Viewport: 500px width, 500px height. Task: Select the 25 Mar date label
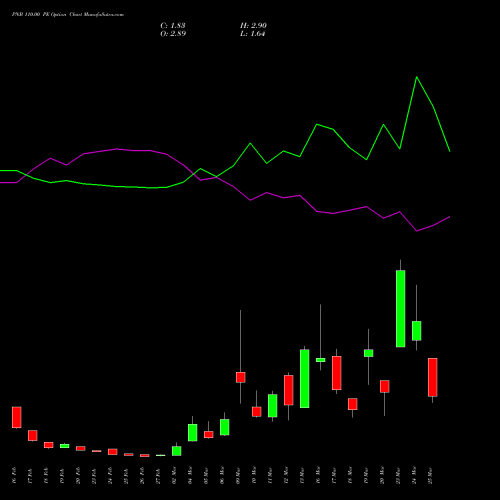pyautogui.click(x=430, y=475)
